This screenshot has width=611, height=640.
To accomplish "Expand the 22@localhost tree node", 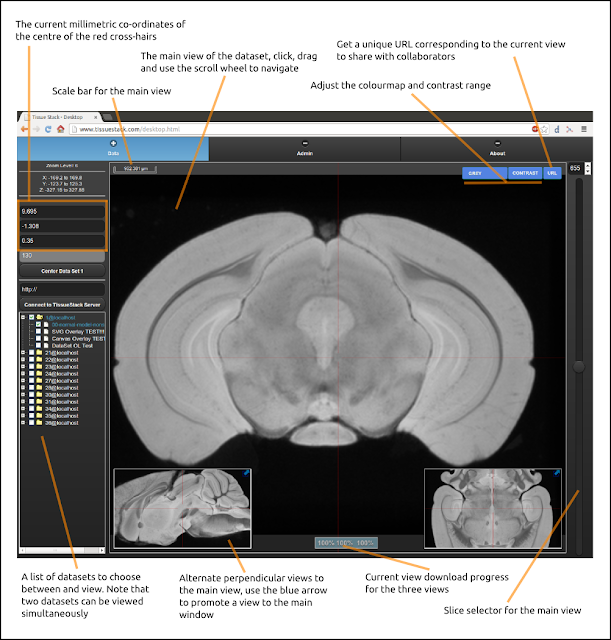I will [23, 360].
